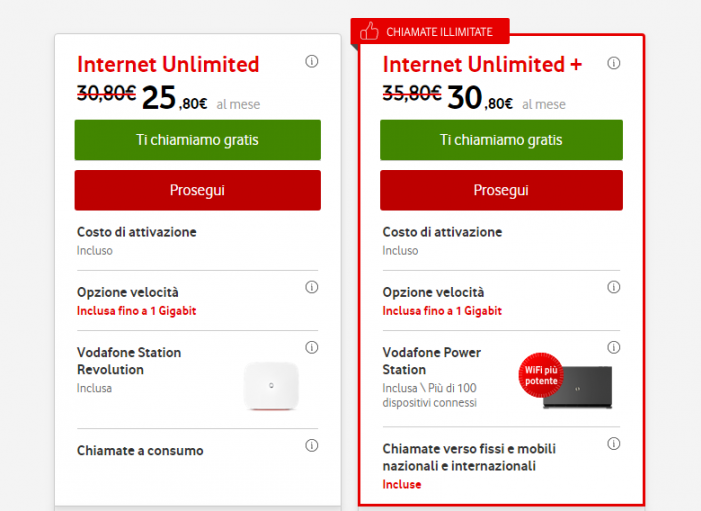This screenshot has width=701, height=511.
Task: Select the Internet Unlimited plan title
Action: [168, 64]
